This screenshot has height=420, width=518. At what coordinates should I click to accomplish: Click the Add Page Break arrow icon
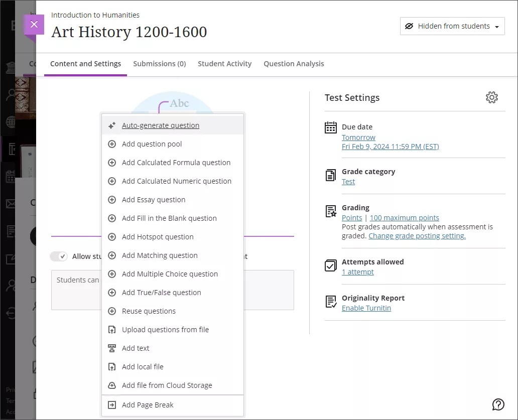pos(112,405)
